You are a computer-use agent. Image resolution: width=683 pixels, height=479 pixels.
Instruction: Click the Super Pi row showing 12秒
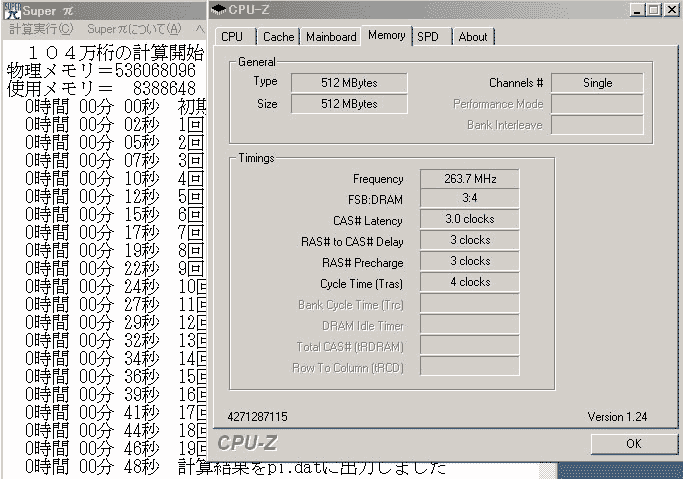coord(114,196)
